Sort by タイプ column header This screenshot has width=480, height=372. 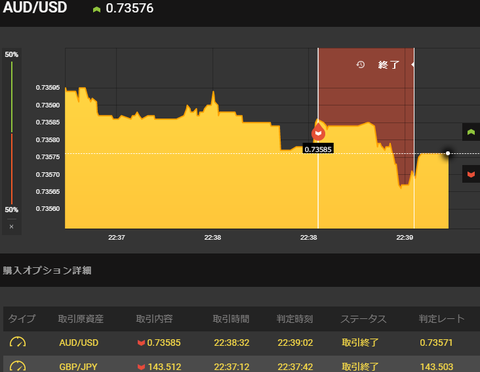pos(21,319)
